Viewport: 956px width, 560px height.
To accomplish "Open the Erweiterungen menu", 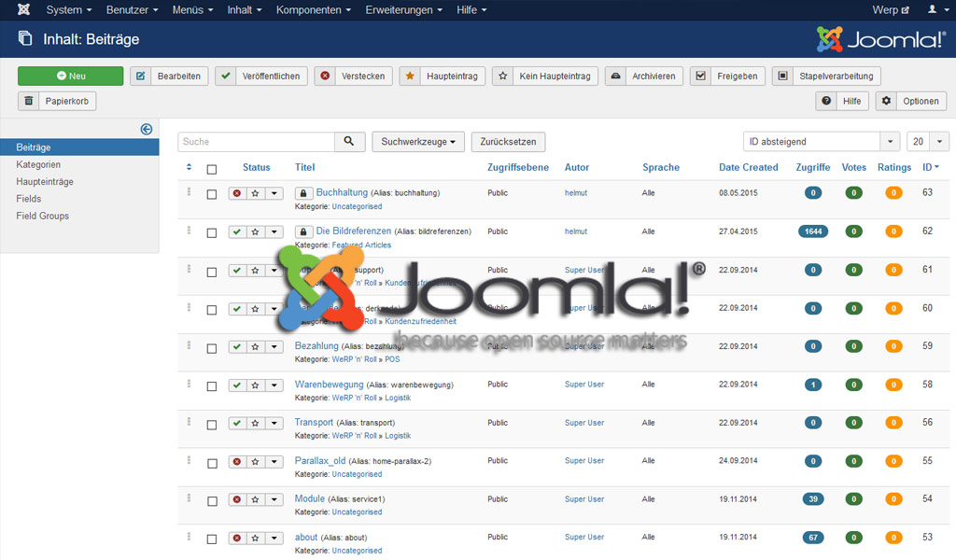I will (x=404, y=10).
